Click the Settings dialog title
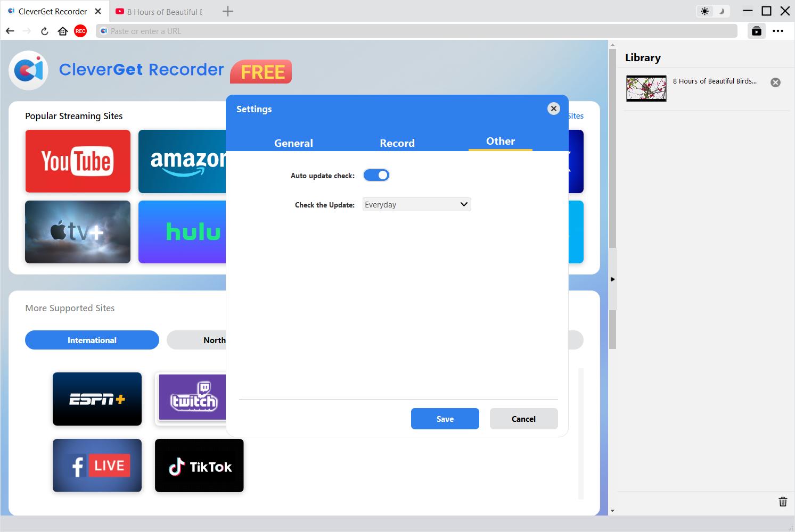The width and height of the screenshot is (795, 532). 254,109
